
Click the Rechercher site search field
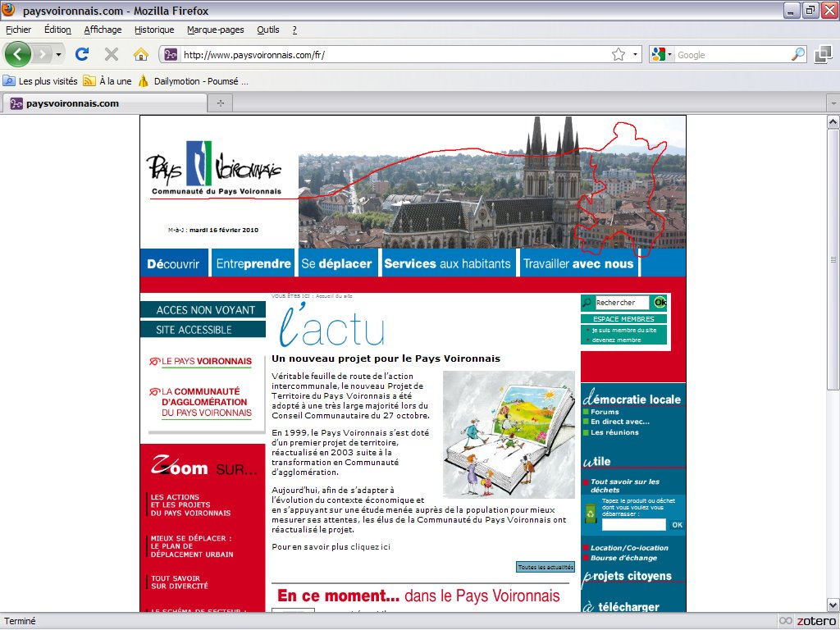(621, 303)
